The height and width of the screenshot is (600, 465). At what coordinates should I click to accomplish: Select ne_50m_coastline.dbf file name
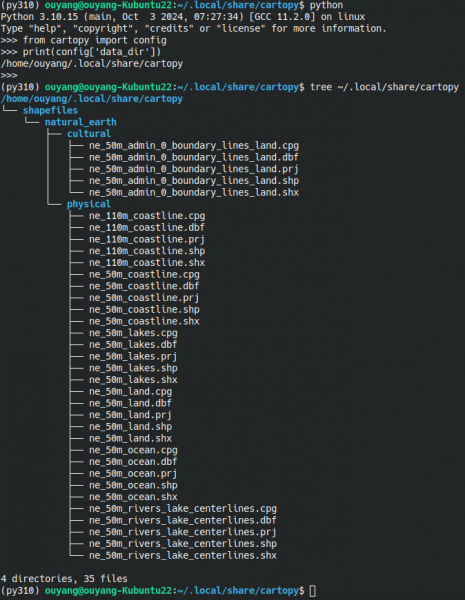tap(144, 286)
